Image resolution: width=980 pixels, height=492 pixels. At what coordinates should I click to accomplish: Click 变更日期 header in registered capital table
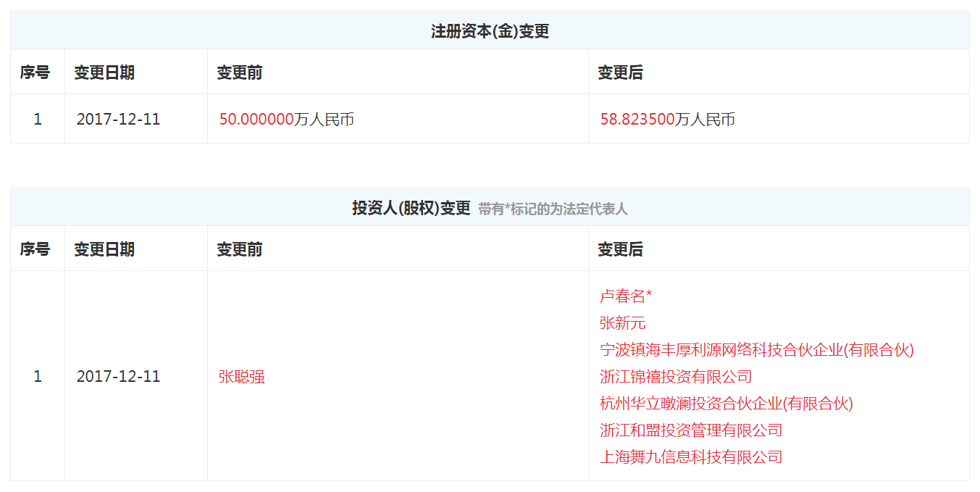click(104, 72)
